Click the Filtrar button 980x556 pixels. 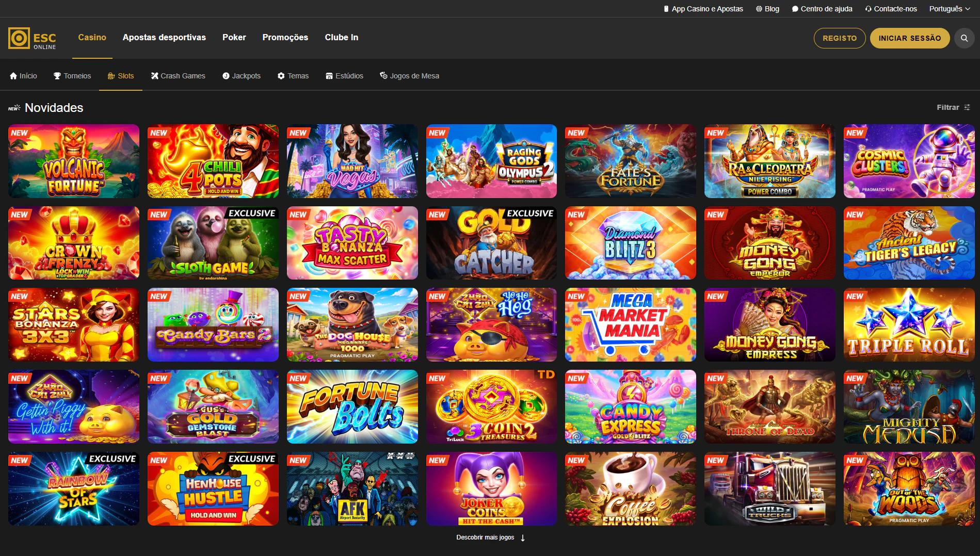(954, 107)
